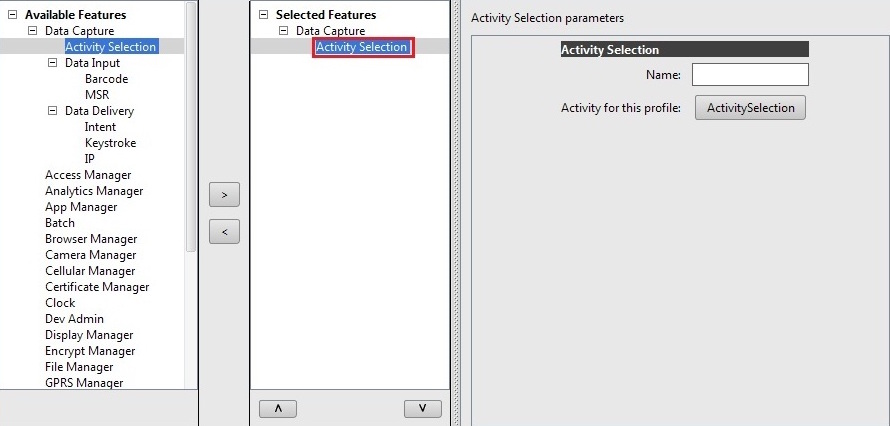Click the add feature right-arrow button
The height and width of the screenshot is (426, 890).
(224, 193)
